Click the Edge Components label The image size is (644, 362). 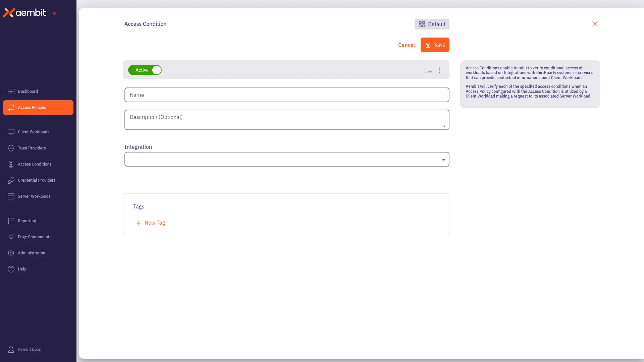click(x=35, y=237)
